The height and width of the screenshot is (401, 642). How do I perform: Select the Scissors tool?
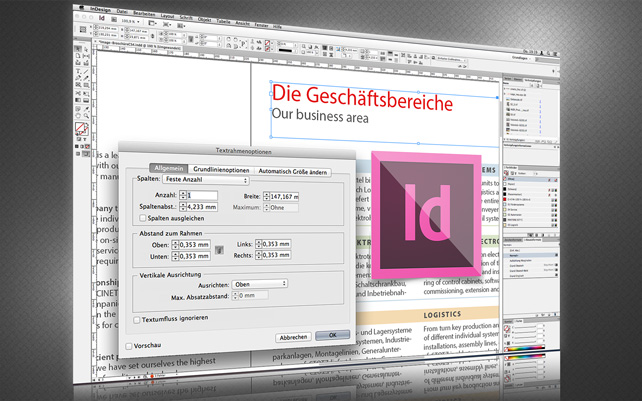[78, 93]
